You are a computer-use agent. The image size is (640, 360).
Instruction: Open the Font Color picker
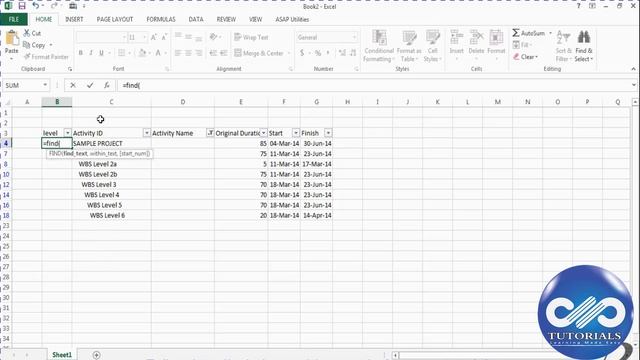(158, 53)
